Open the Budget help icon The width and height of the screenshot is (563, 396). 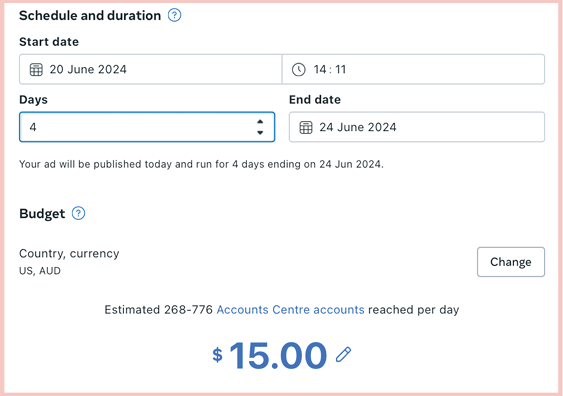tap(78, 213)
